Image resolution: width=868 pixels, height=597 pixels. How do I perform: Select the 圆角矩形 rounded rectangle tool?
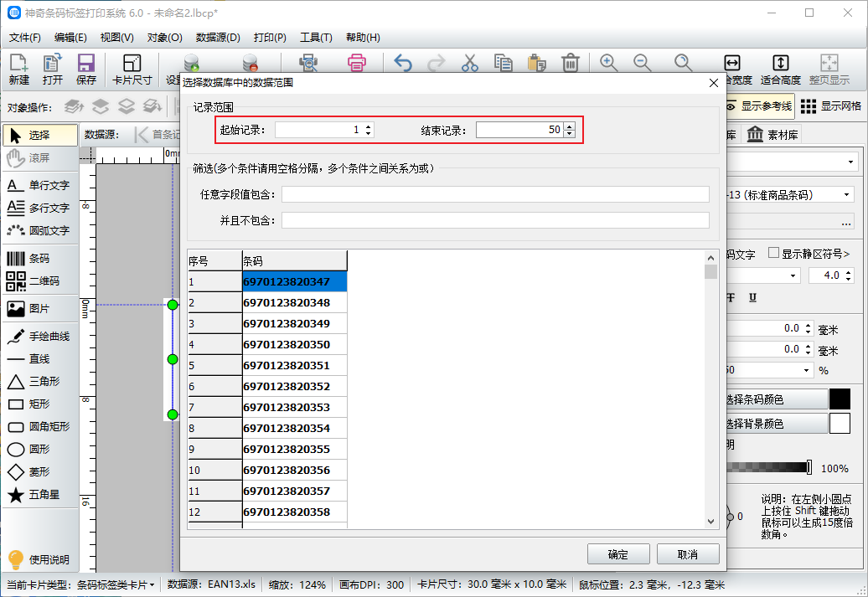coord(40,426)
